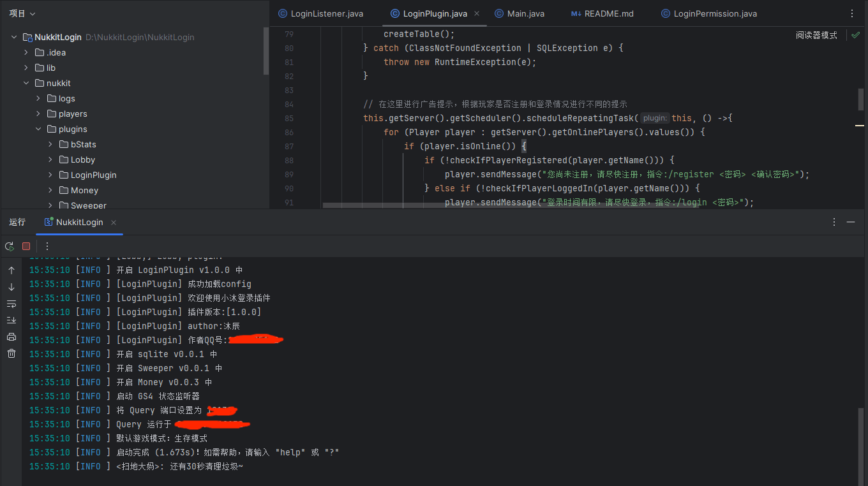The image size is (868, 486).
Task: Click the folder icon next to players
Action: (x=52, y=114)
